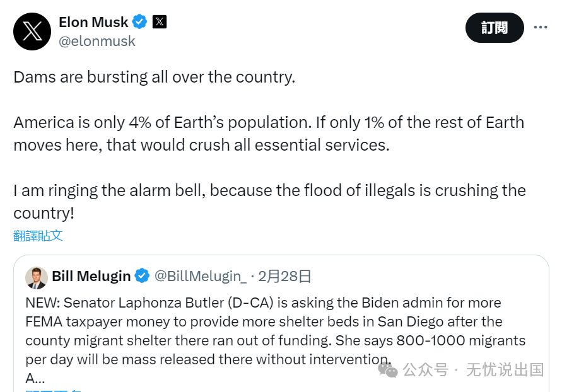Screen dimensions: 562x392
Task: Click the X affiliate badge next to Elon Musk
Action: pyautogui.click(x=160, y=22)
